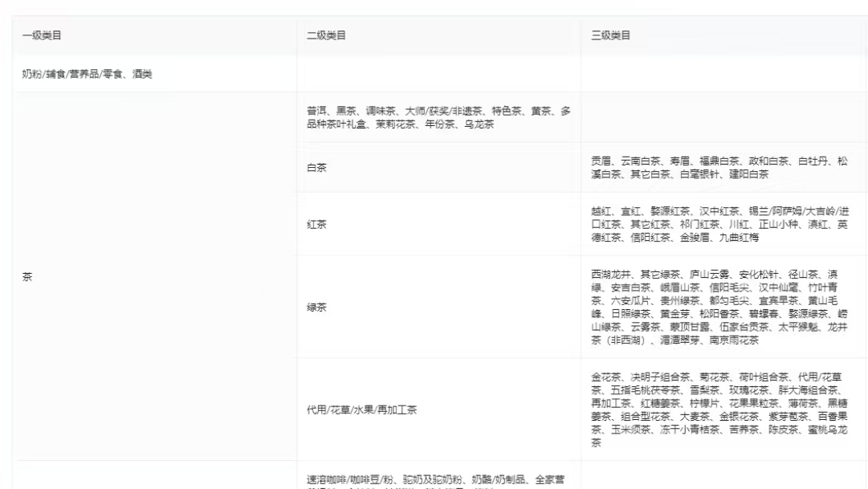
Task: Click the 白茶 second-level category cell
Action: point(316,168)
